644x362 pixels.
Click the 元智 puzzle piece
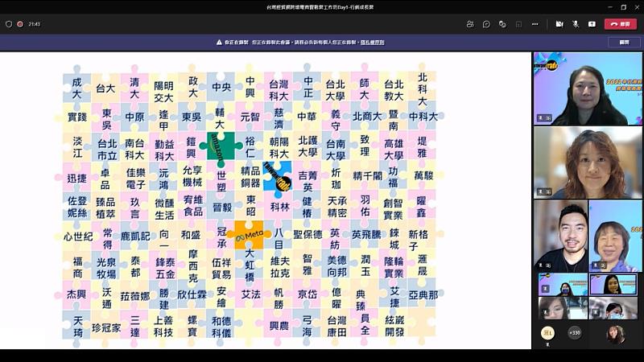[x=250, y=117]
